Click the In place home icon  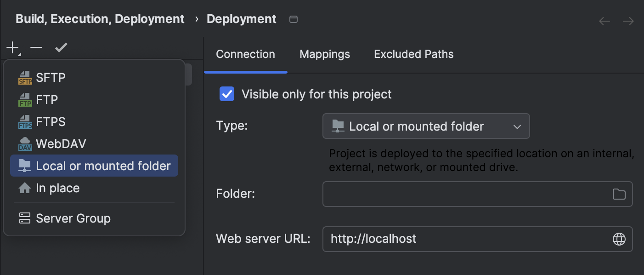[24, 188]
